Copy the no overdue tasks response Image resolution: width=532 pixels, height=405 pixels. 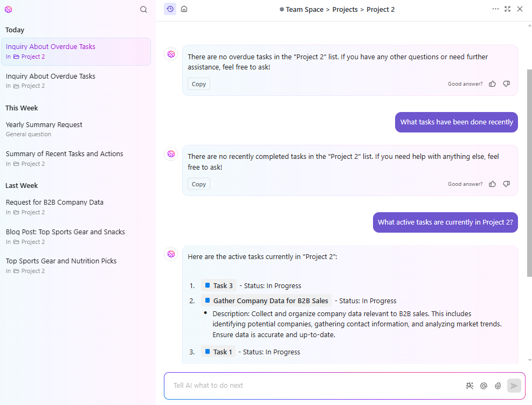click(199, 84)
